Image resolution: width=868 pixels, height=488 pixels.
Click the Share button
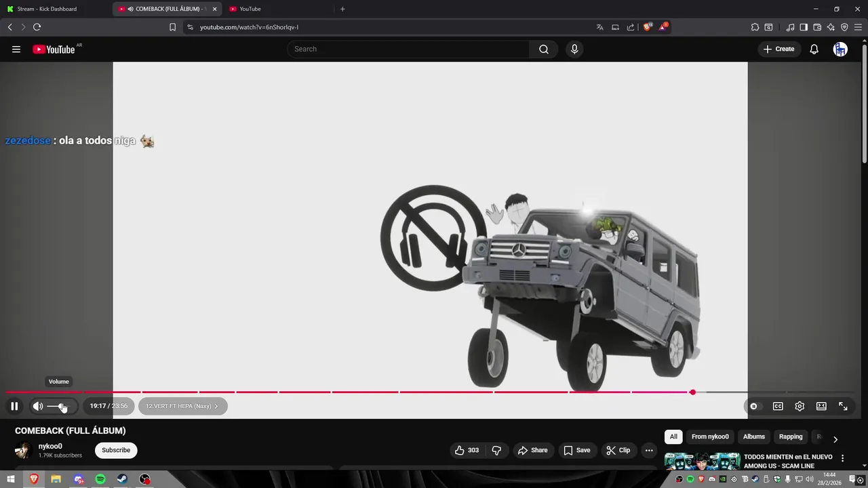pos(532,450)
